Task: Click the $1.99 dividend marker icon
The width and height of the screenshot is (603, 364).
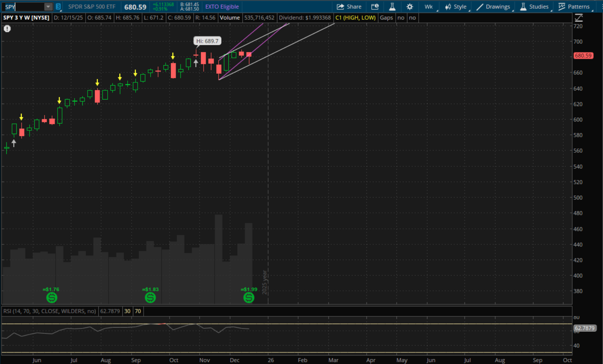Action: pos(249,297)
